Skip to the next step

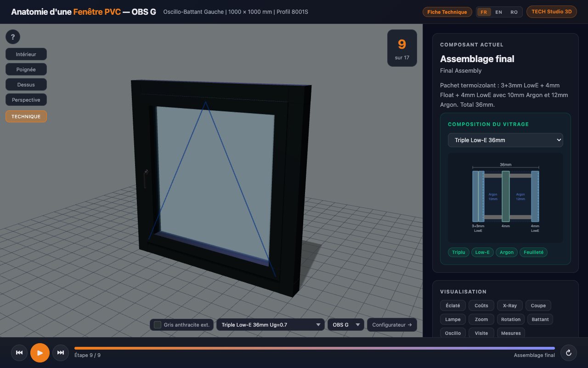(61, 353)
